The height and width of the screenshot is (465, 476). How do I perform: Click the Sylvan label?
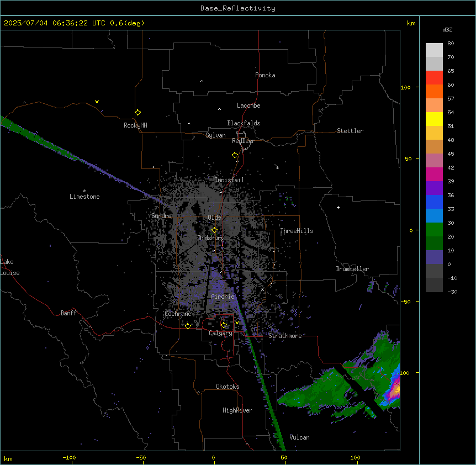(215, 135)
